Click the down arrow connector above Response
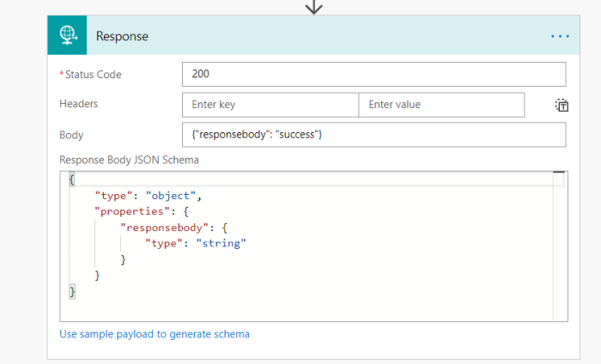 click(314, 7)
